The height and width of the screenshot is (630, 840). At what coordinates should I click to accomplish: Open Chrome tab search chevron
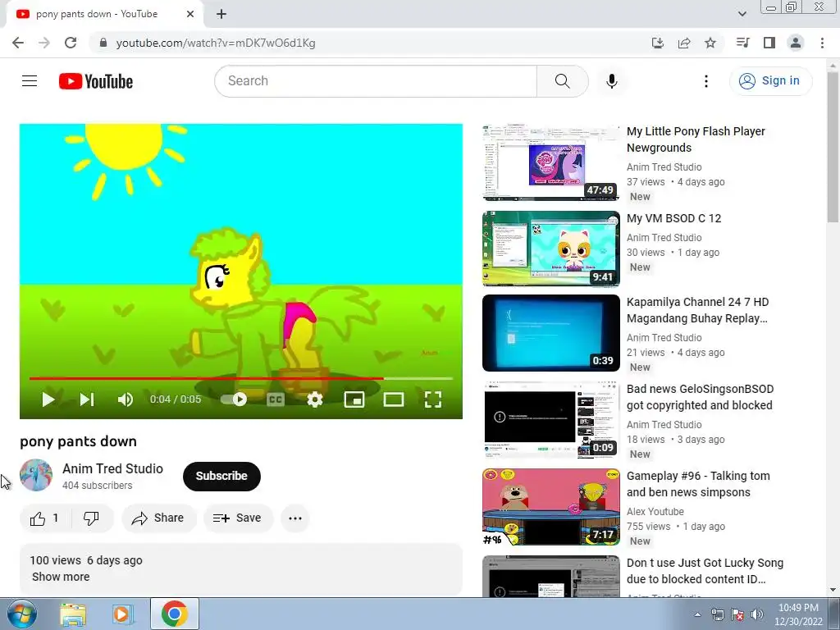[x=742, y=14]
